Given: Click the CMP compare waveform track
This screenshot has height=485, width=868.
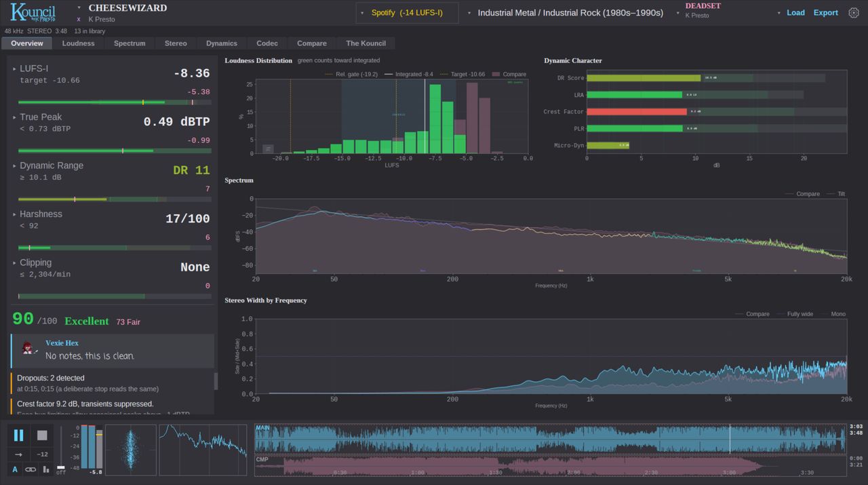Looking at the screenshot, I should click(x=551, y=466).
